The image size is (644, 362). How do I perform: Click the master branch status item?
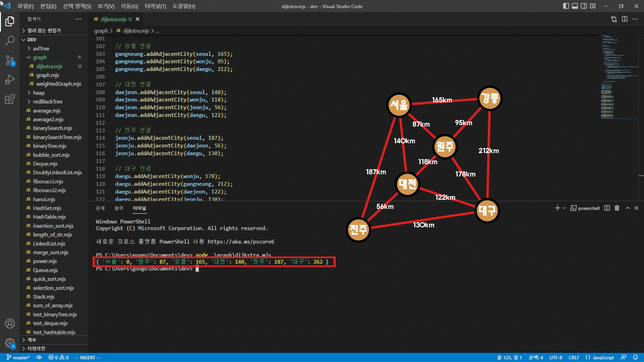point(18,358)
